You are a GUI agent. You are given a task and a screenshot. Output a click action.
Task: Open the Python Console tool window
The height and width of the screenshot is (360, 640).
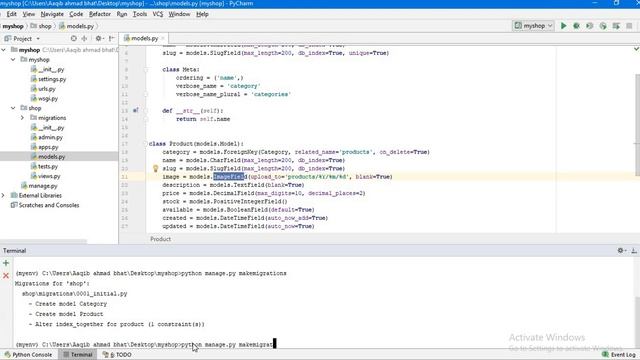tap(28, 355)
